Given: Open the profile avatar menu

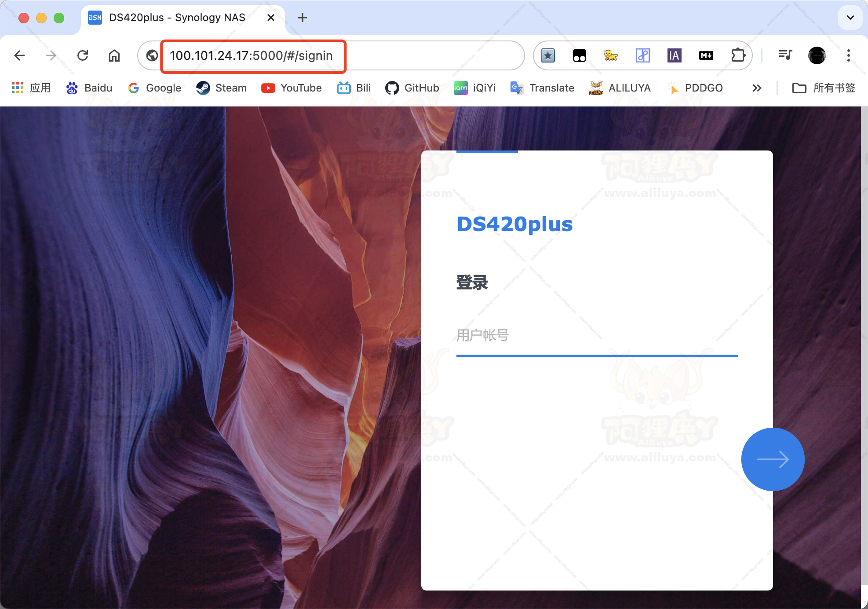Looking at the screenshot, I should [817, 55].
